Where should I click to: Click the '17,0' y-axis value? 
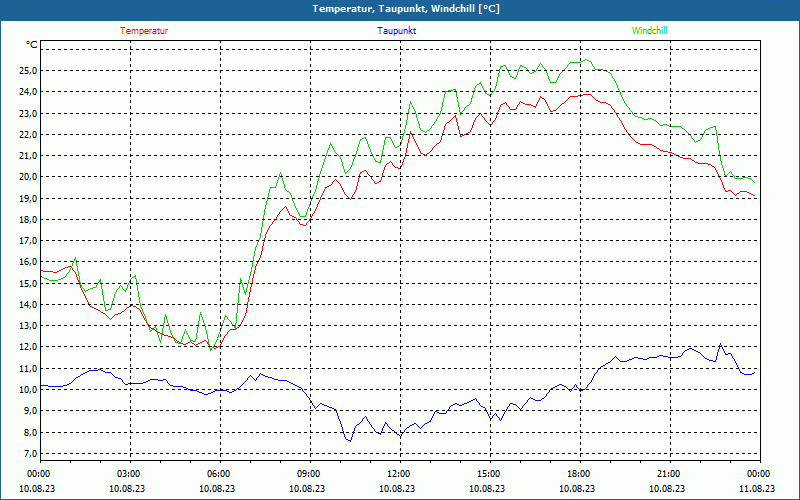28,241
